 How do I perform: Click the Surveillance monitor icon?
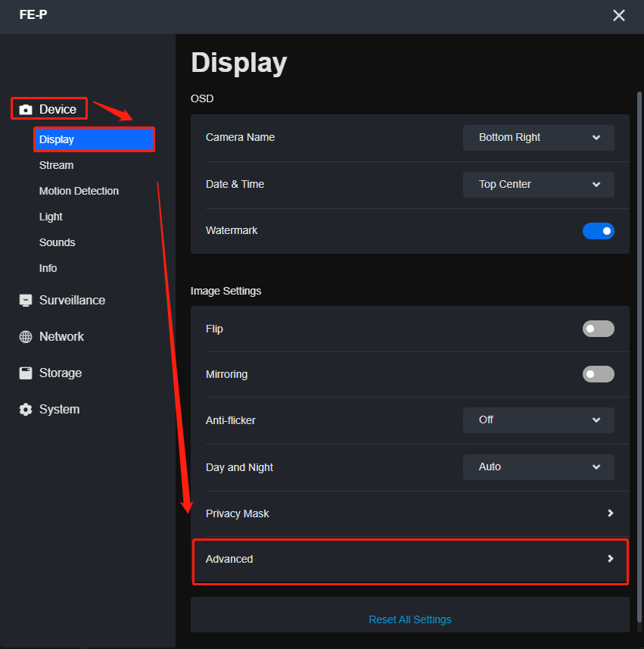point(26,301)
